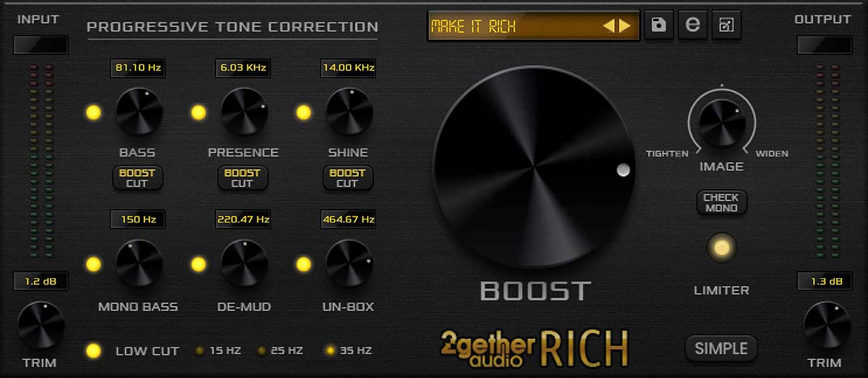Click the BASS frequency knob
The height and width of the screenshot is (378, 868).
[x=139, y=112]
